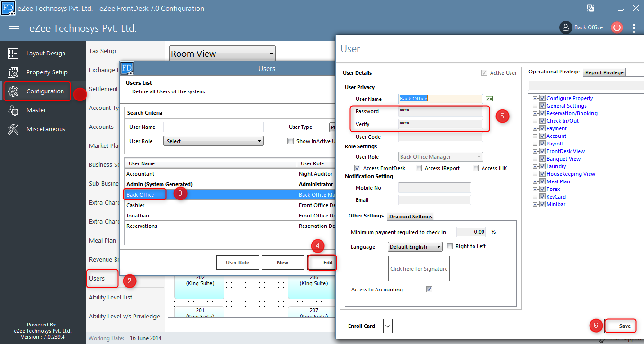Click the Layout Design sidebar icon

[x=13, y=54]
